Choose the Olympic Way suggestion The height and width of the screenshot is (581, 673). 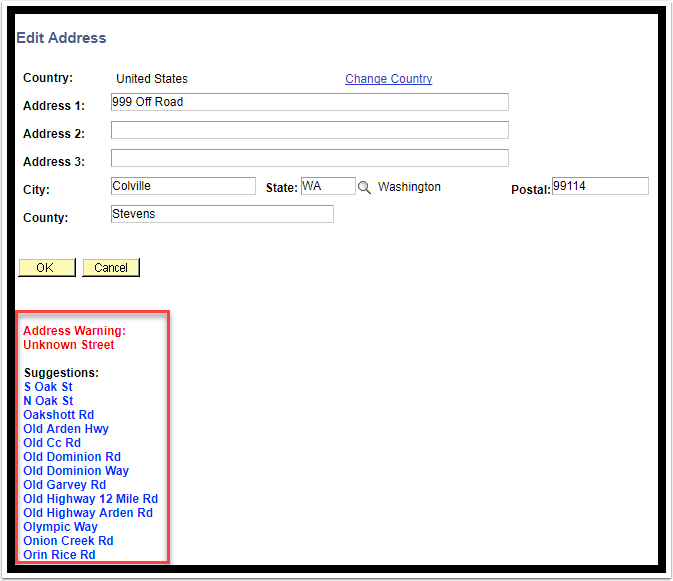click(x=61, y=527)
